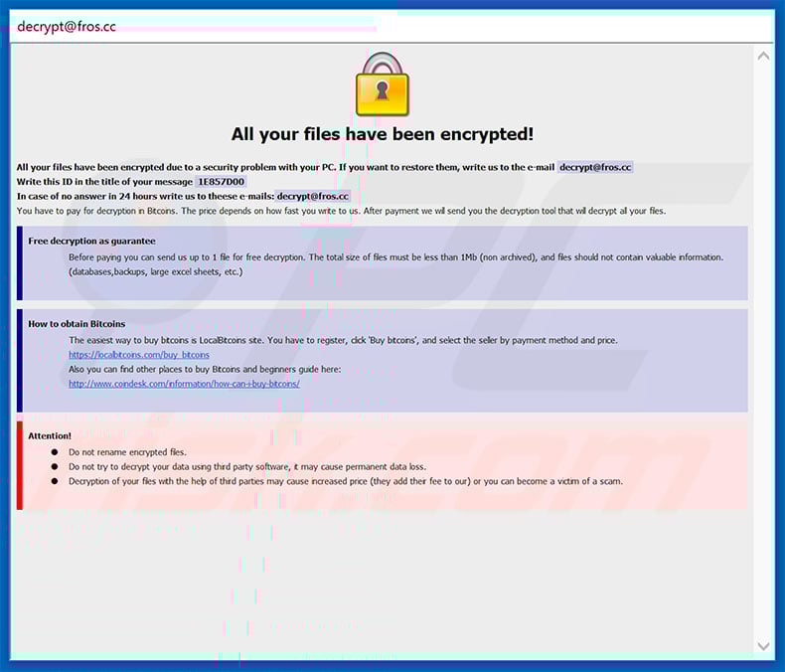Select the highlighted ID 1E857D00

click(x=222, y=182)
